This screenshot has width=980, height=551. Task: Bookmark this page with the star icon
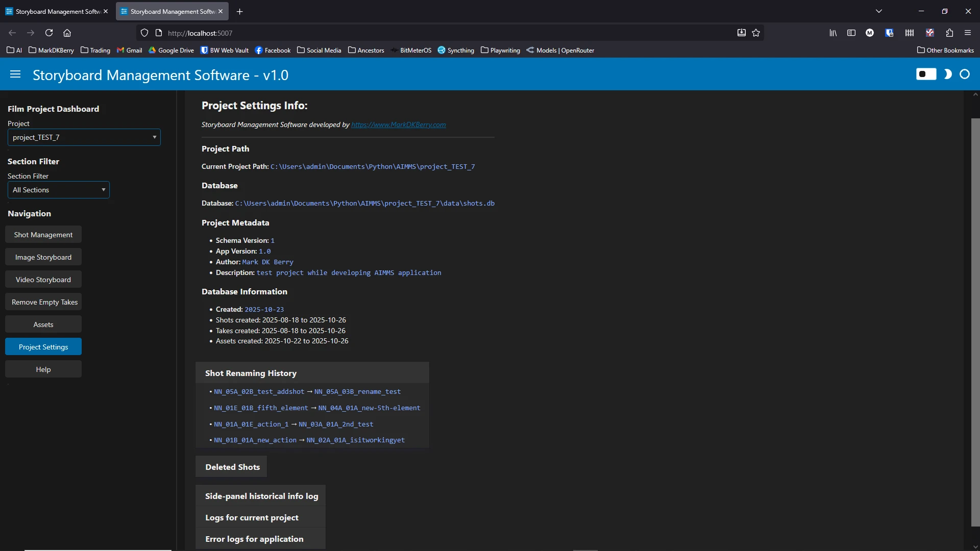tap(756, 33)
